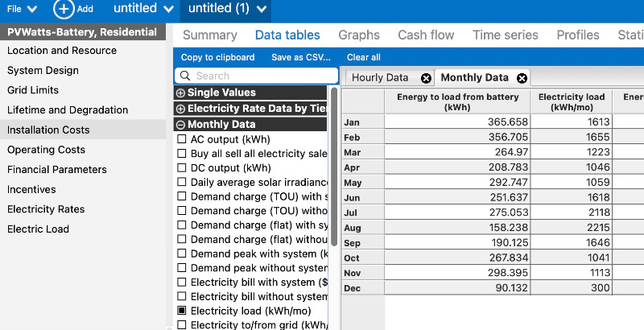Image resolution: width=644 pixels, height=330 pixels.
Task: Click Save as CSV button
Action: 300,57
